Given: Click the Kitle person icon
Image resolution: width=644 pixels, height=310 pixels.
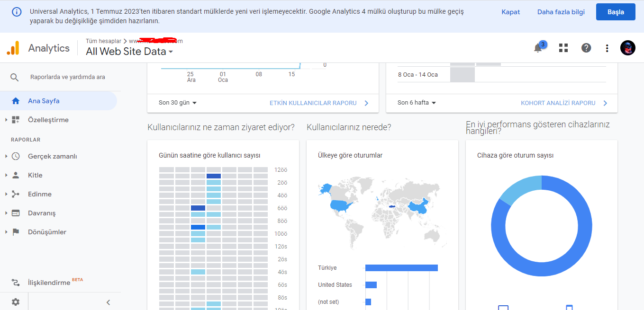Looking at the screenshot, I should pyautogui.click(x=16, y=175).
